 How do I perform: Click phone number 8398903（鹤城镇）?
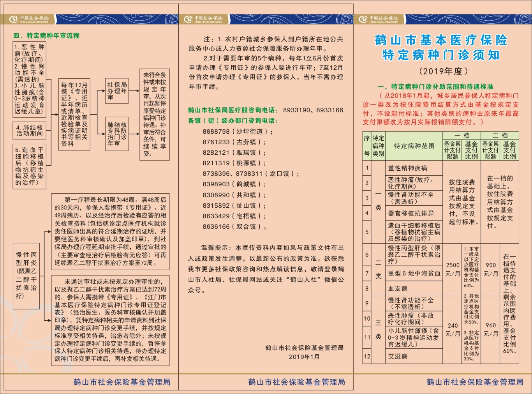tap(234, 184)
